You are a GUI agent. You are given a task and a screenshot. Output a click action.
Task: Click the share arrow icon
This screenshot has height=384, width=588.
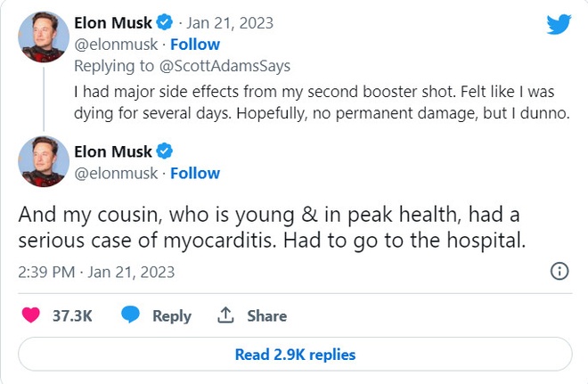point(225,315)
